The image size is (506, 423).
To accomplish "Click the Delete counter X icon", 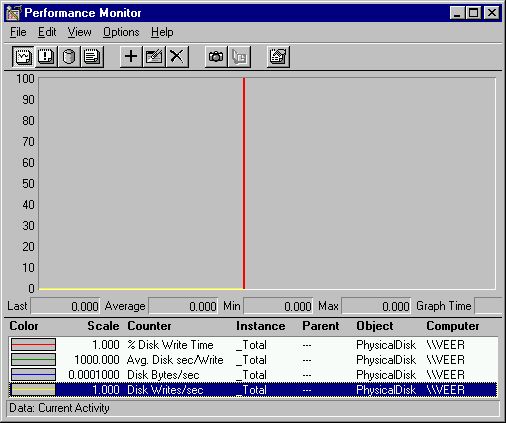I will click(x=177, y=57).
